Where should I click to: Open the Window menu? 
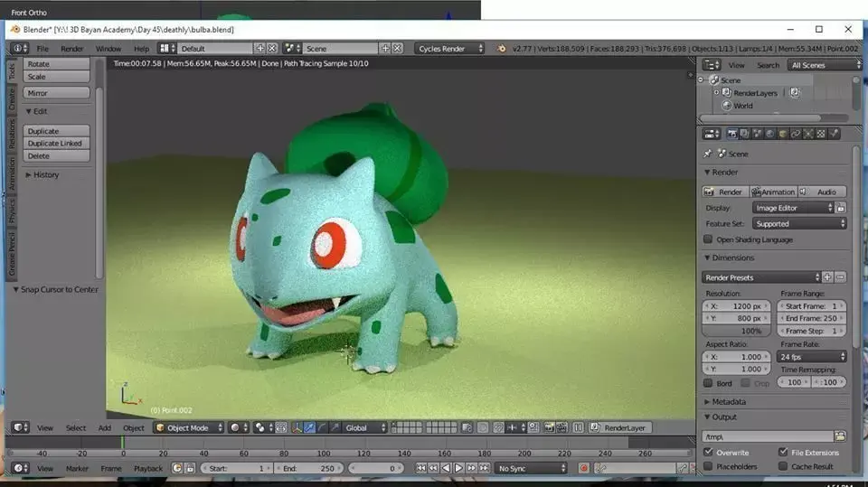(x=108, y=49)
